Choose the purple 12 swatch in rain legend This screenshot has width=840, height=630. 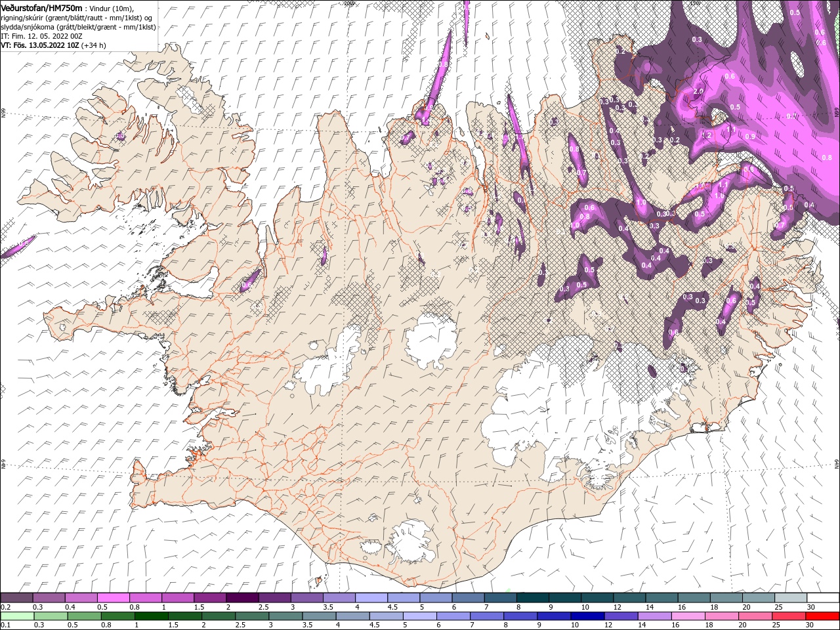[x=621, y=616]
